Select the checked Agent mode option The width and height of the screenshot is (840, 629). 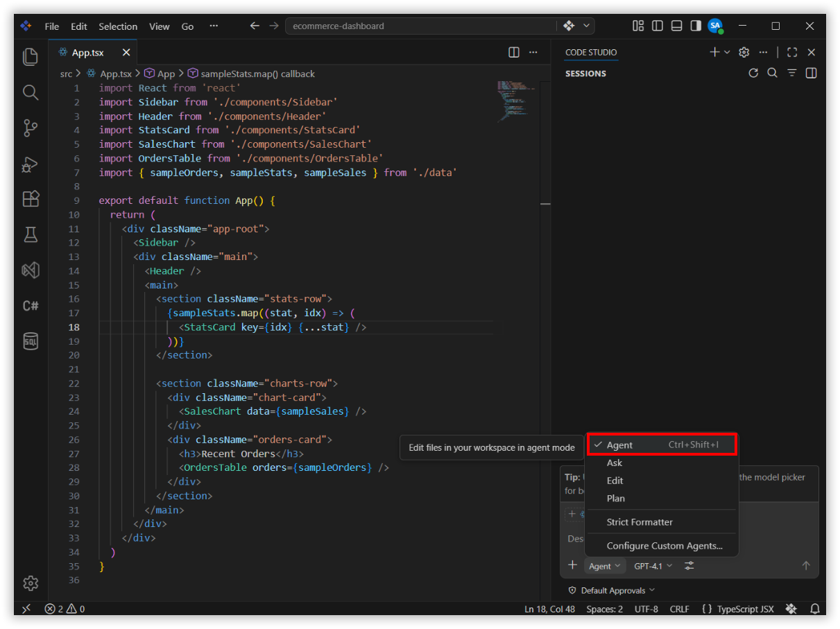click(662, 445)
